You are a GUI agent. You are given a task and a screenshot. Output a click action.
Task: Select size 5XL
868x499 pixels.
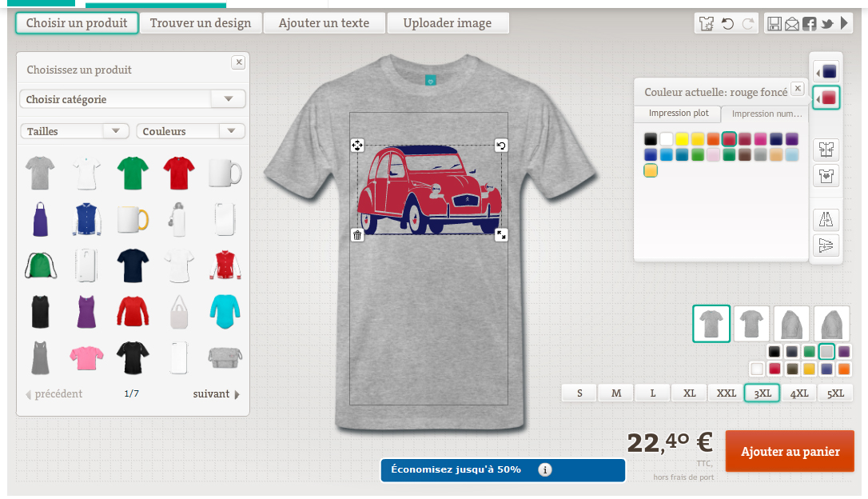[835, 393]
